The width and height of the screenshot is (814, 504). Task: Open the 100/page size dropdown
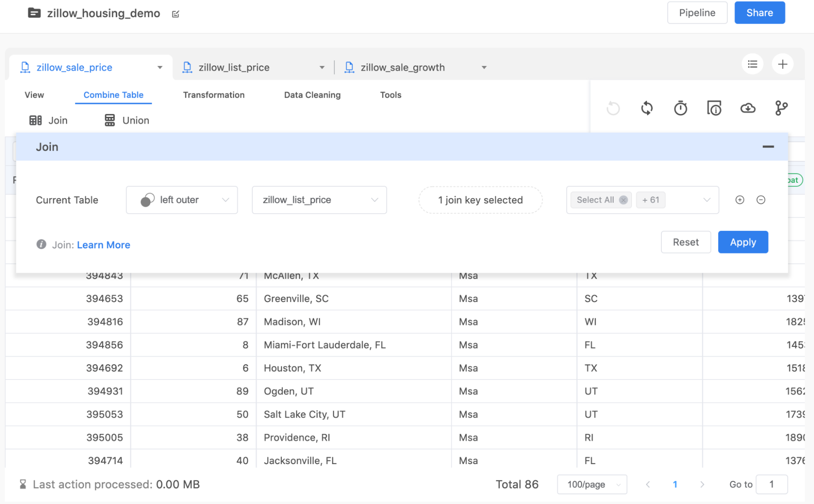pos(592,484)
